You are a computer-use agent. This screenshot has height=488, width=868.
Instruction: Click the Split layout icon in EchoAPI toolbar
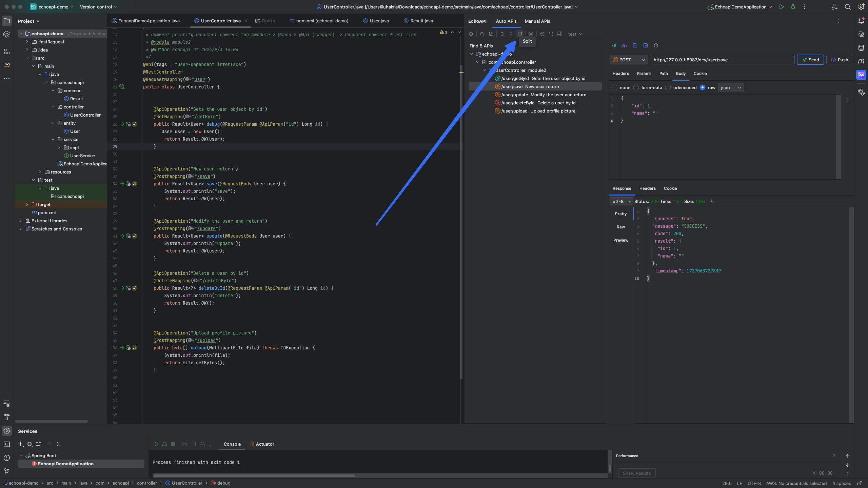click(519, 34)
